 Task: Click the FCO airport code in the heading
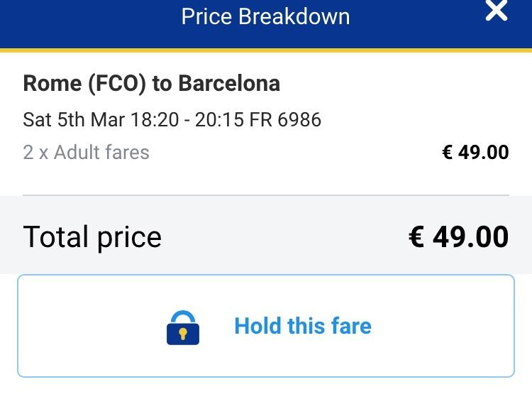117,84
